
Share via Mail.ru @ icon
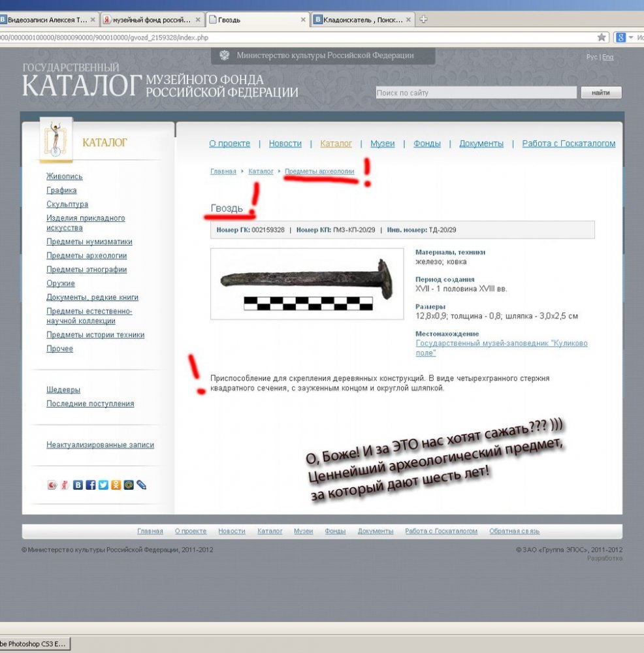[129, 485]
